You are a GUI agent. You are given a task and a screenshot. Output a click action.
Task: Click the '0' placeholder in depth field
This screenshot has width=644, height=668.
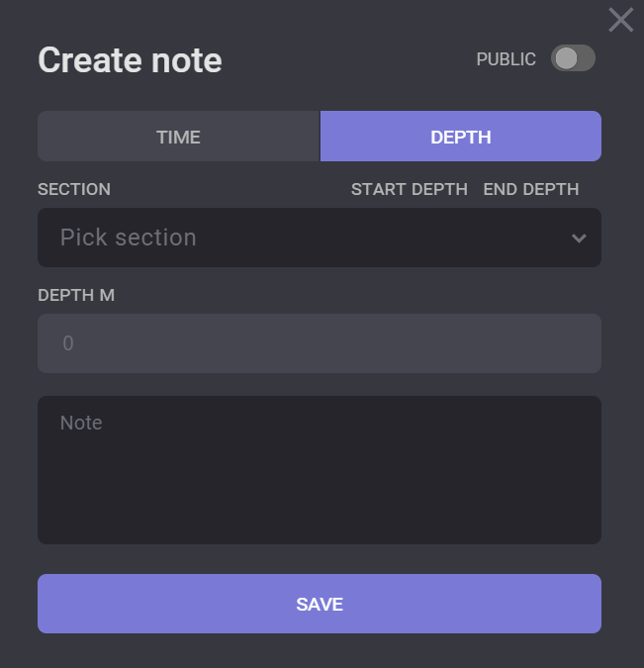pos(68,343)
